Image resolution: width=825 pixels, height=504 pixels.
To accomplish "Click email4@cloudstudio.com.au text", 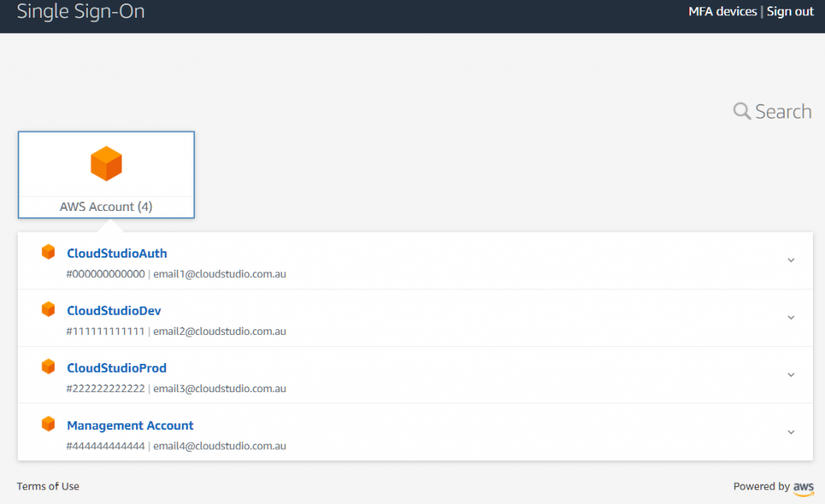I will 219,446.
